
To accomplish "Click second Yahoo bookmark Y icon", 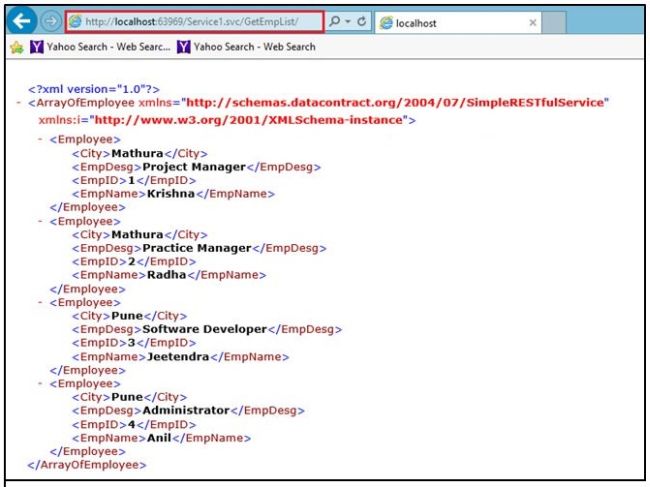I will (184, 47).
